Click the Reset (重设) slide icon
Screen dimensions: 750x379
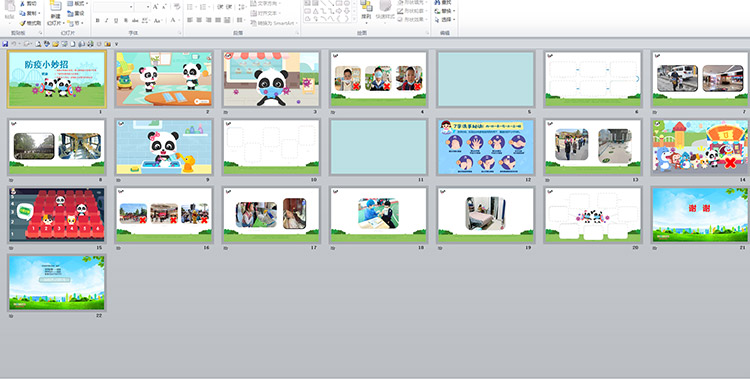pyautogui.click(x=70, y=13)
